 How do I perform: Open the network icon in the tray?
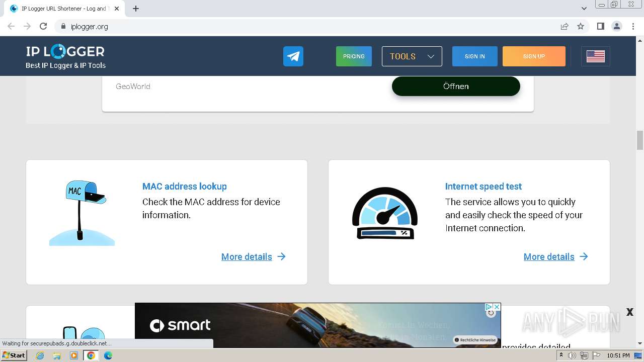584,355
